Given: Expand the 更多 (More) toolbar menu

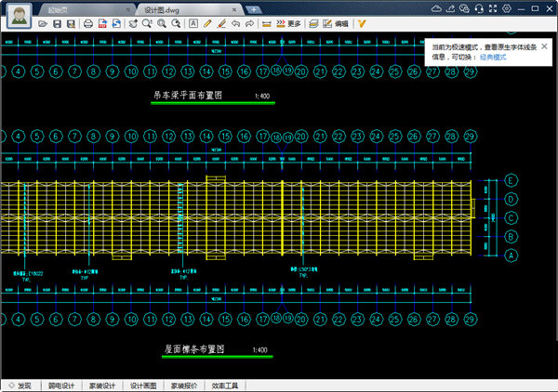Looking at the screenshot, I should 288,23.
